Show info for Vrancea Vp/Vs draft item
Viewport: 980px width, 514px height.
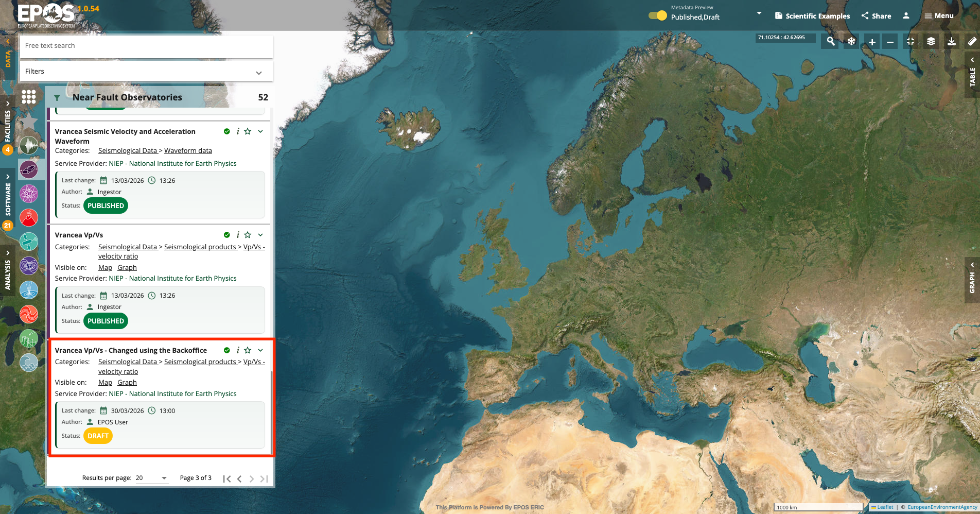pos(237,350)
